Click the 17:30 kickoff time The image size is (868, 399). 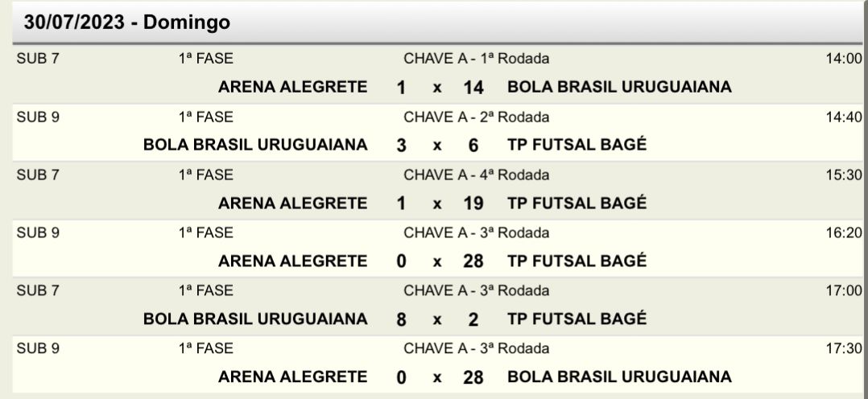pos(844,348)
